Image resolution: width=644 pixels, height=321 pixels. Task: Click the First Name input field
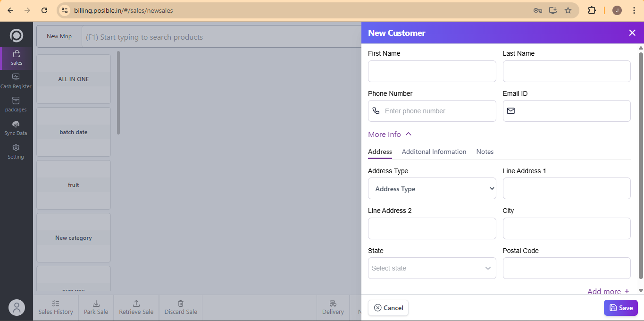click(432, 71)
